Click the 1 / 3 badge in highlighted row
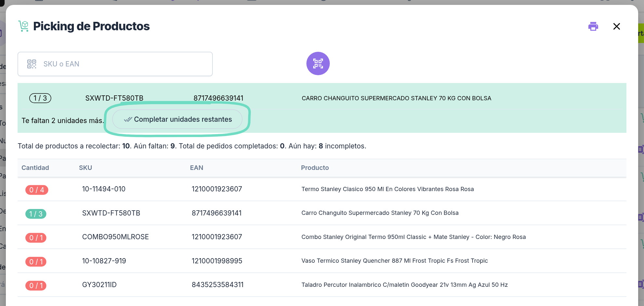 40,98
